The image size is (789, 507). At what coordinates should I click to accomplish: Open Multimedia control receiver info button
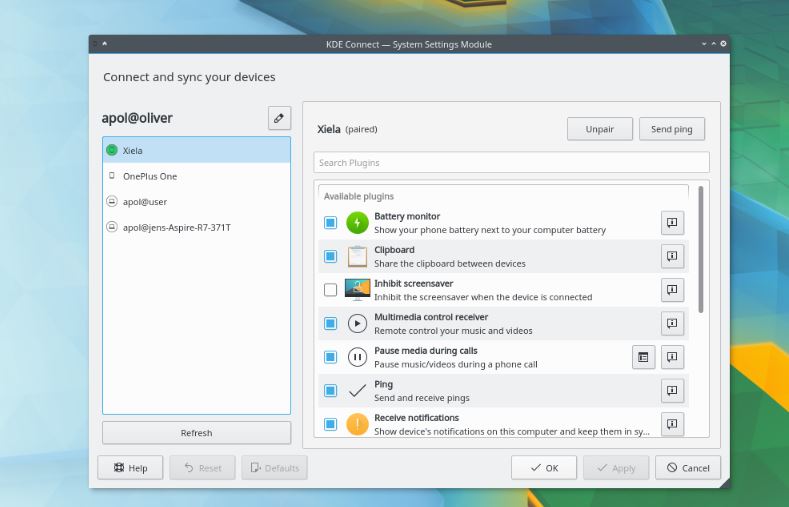[672, 323]
